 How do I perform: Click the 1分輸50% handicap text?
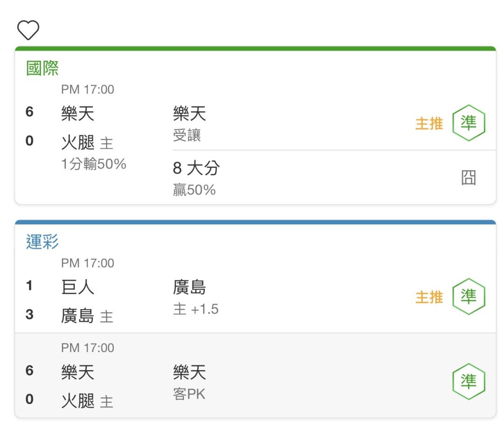click(93, 164)
